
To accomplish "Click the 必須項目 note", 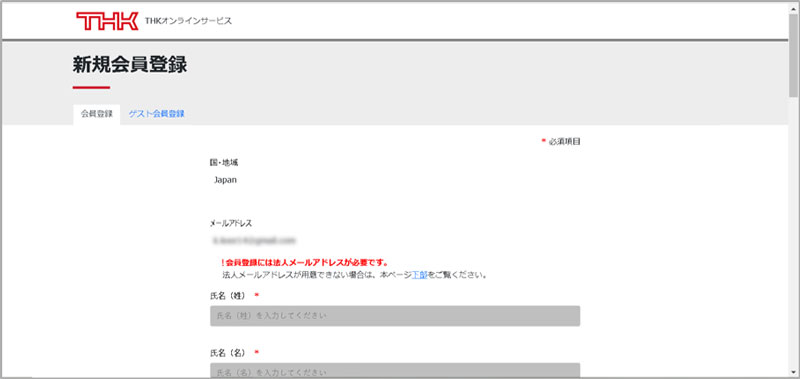I will pyautogui.click(x=561, y=142).
